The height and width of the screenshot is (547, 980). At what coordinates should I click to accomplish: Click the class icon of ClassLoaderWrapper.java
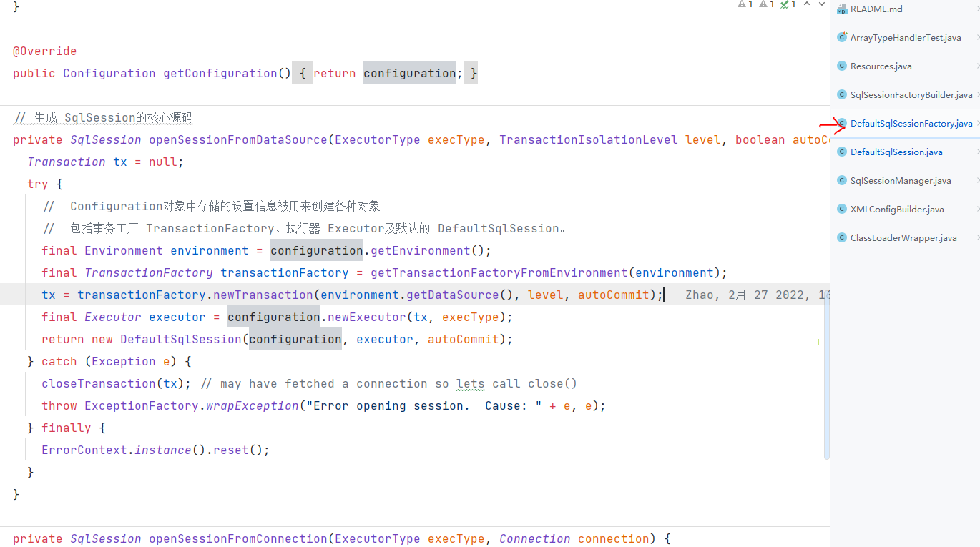pyautogui.click(x=842, y=237)
